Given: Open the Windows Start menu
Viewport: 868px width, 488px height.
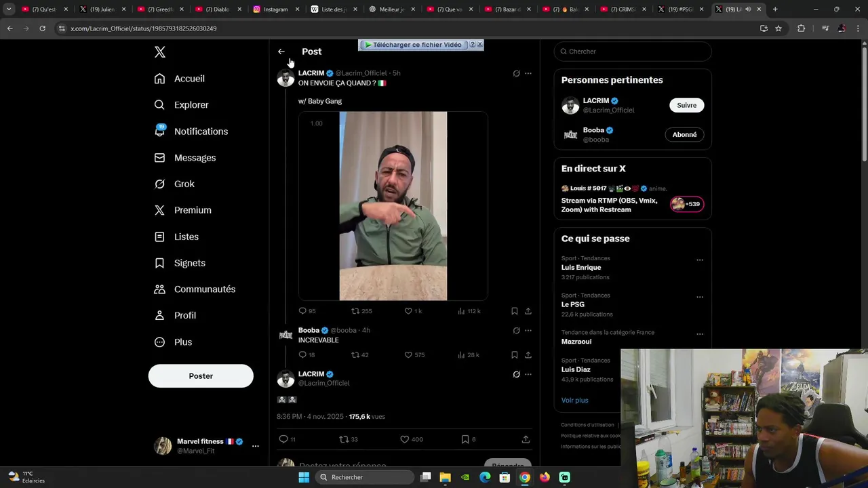Looking at the screenshot, I should (x=304, y=477).
